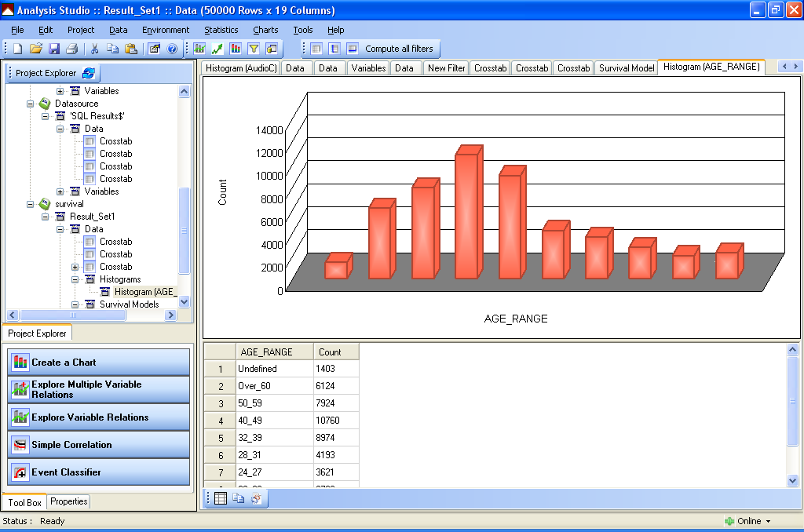
Task: Cut using the scissors icon
Action: click(x=94, y=49)
